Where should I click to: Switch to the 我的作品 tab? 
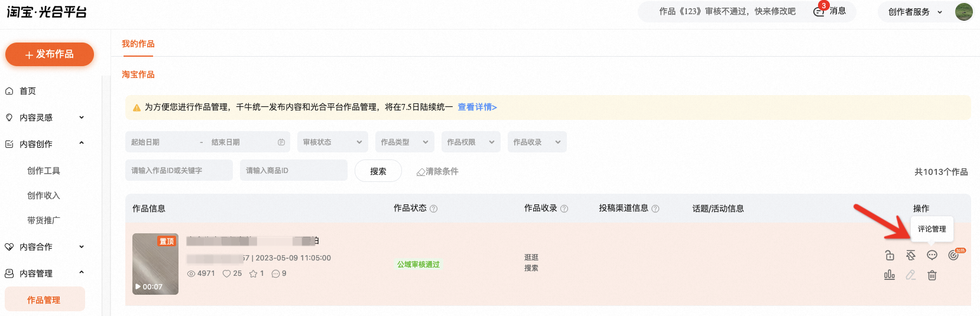pyautogui.click(x=138, y=44)
